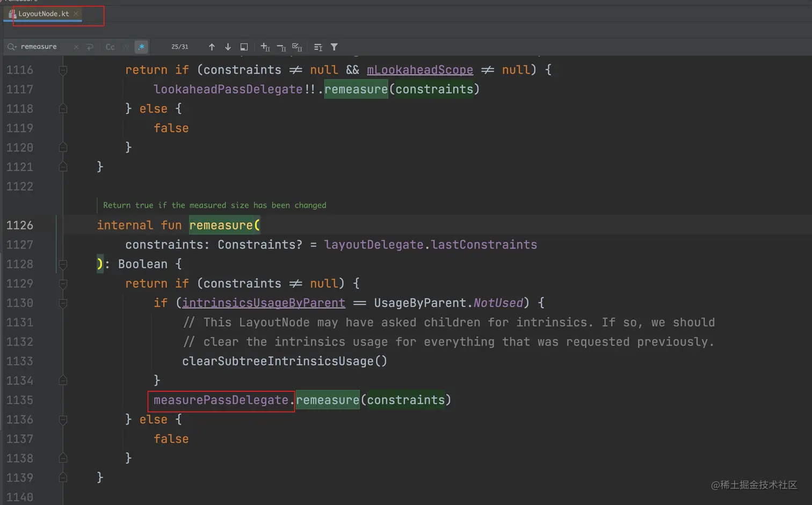Click UsageByParent on line 1130
This screenshot has height=505, width=812.
[x=420, y=303]
